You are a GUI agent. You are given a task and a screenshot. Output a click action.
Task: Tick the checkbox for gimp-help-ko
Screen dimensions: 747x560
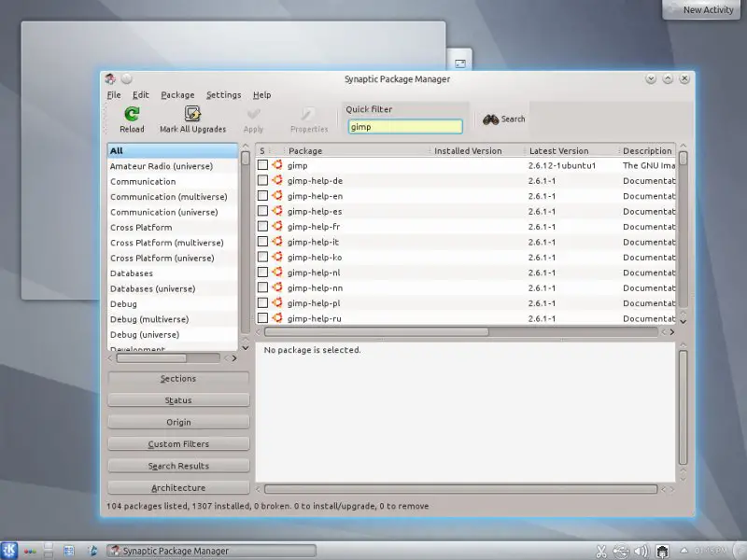pos(262,257)
